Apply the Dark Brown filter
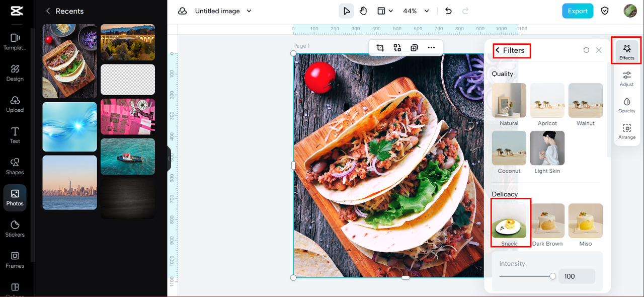The image size is (644, 297). click(547, 221)
